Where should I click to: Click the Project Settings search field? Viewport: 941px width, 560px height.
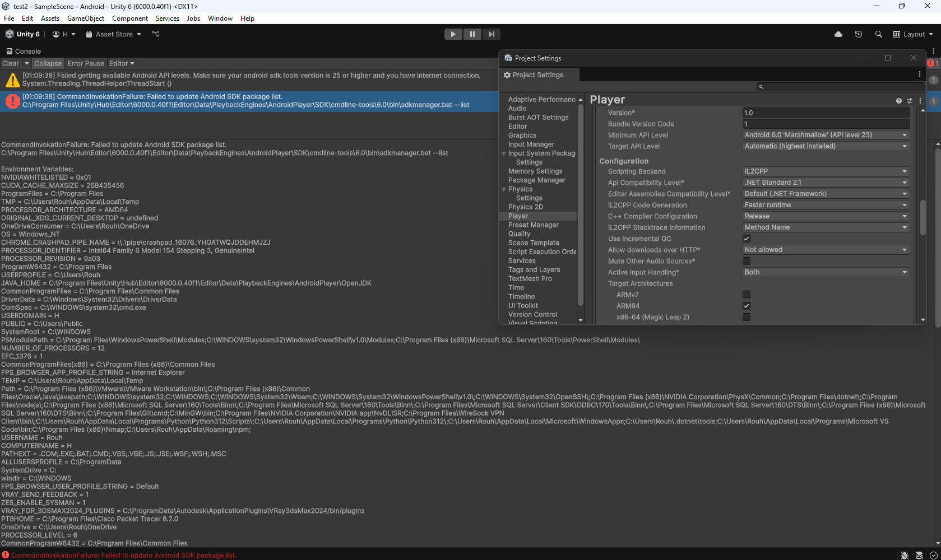point(840,87)
